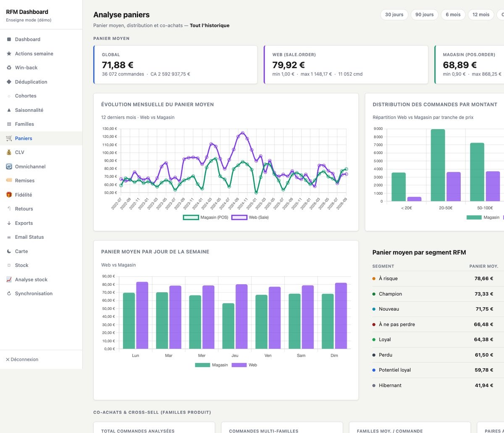Click the moon icon beside Carte
The image size is (504, 433).
[x=9, y=251]
